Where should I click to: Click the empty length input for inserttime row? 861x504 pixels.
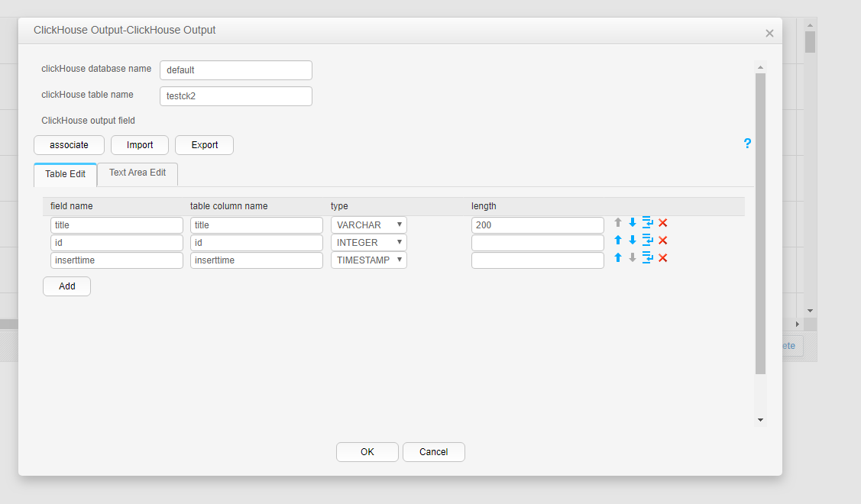pos(538,260)
